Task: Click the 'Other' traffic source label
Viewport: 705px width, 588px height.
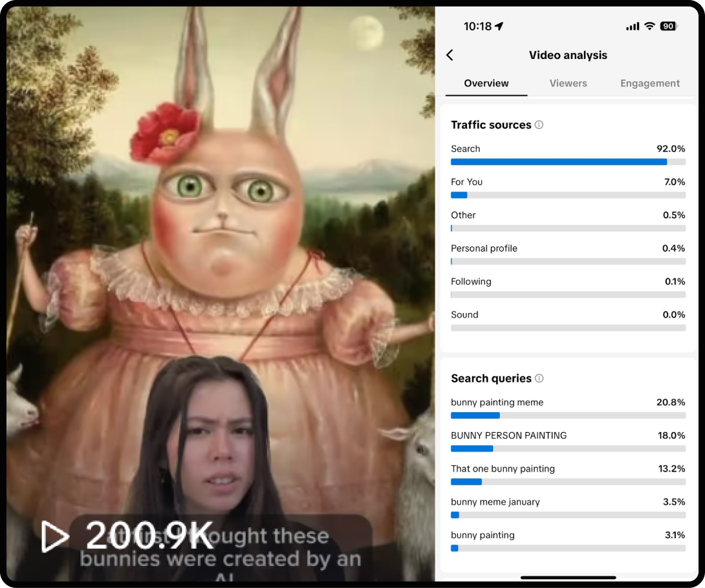Action: tap(463, 215)
